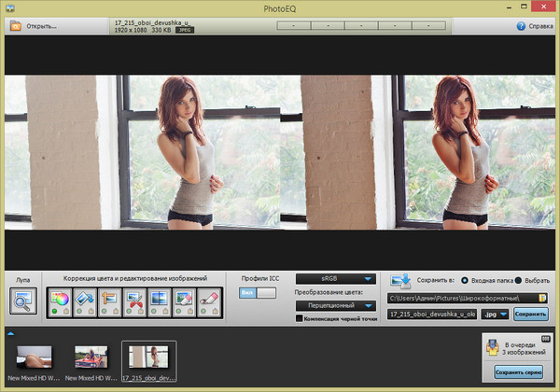The height and width of the screenshot is (392, 560).
Task: Click the Открыть folder icon
Action: (16, 25)
